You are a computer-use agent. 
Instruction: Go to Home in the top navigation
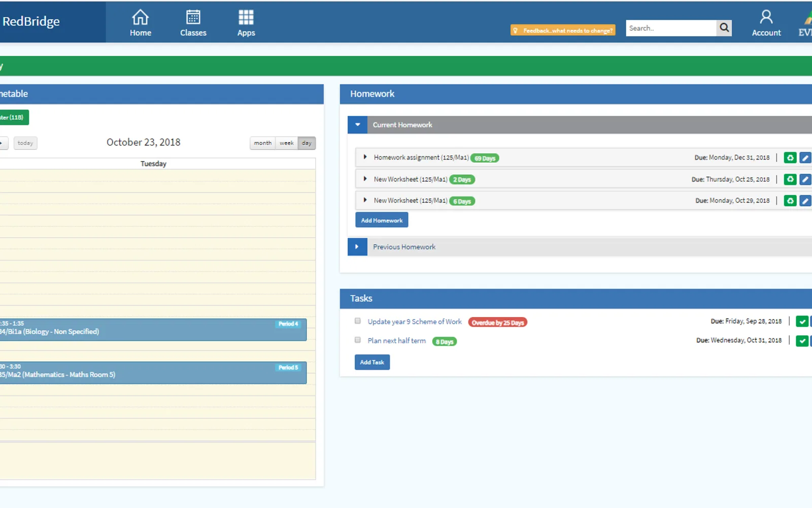141,23
